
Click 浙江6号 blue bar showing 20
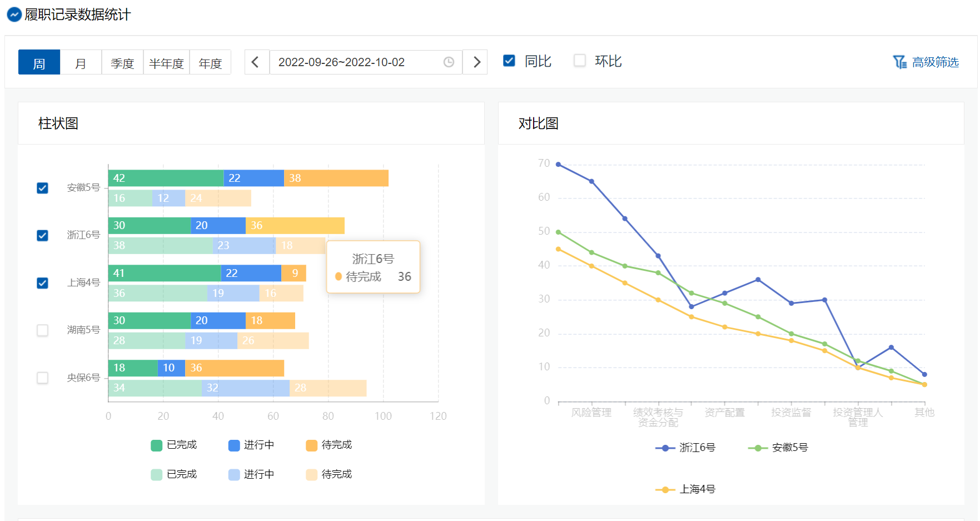coord(218,226)
